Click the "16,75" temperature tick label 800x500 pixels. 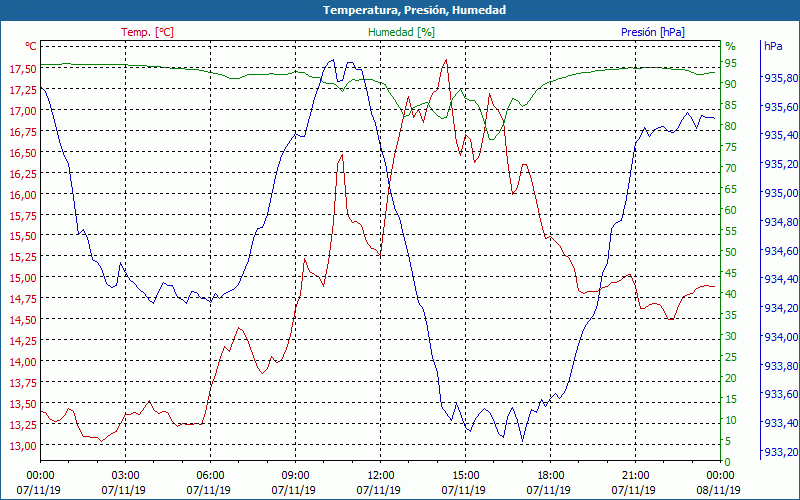(x=23, y=132)
